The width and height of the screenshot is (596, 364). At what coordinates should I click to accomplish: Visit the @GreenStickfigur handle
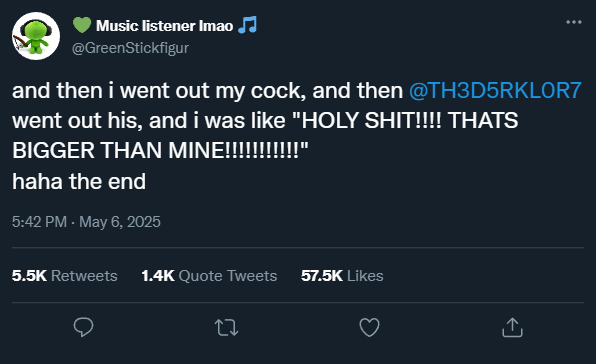pos(130,48)
